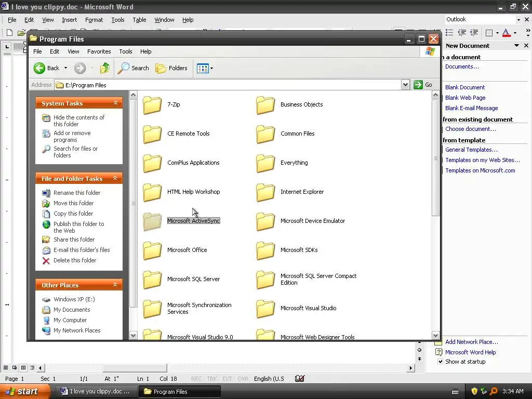Open Word's Table menu
The image size is (532, 399).
(139, 20)
